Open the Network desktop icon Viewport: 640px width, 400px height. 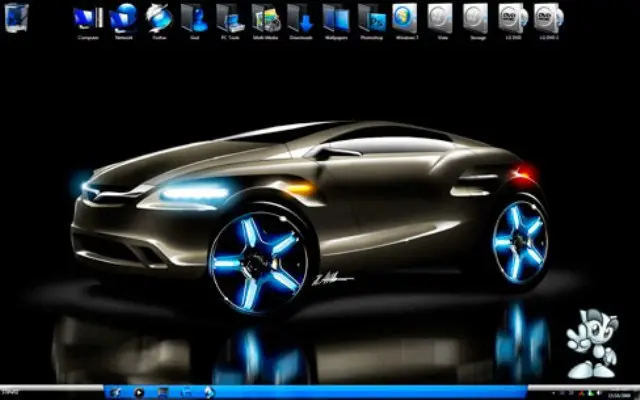pos(124,21)
